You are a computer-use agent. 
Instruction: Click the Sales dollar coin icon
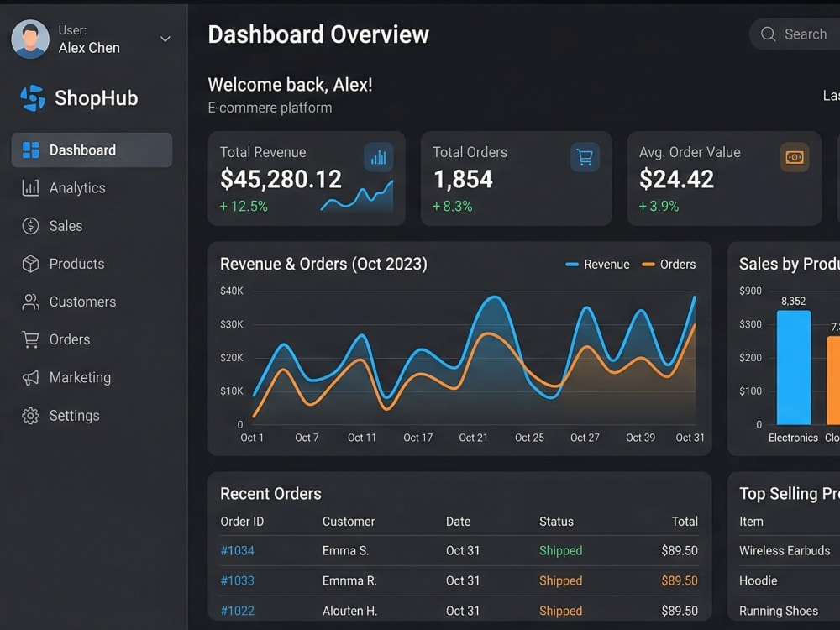pyautogui.click(x=30, y=226)
